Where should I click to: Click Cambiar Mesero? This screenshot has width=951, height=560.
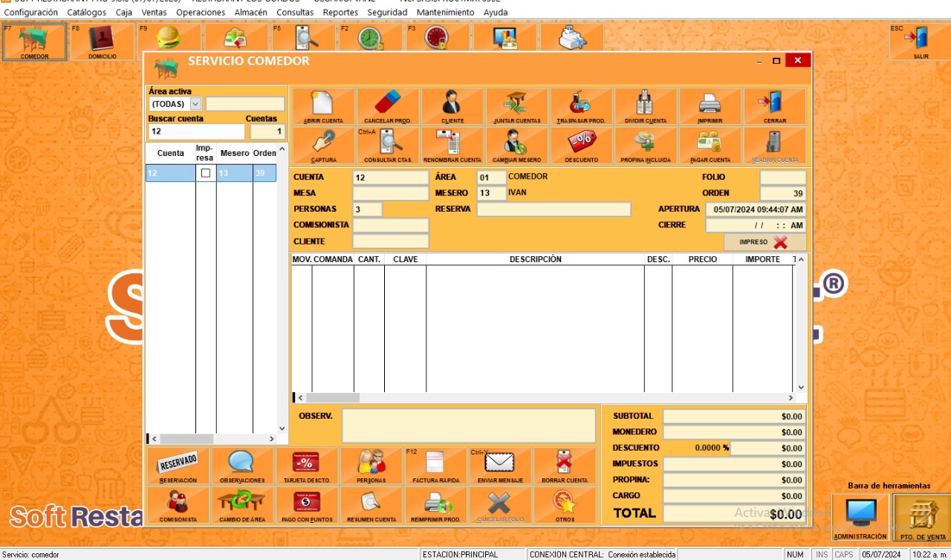point(517,146)
